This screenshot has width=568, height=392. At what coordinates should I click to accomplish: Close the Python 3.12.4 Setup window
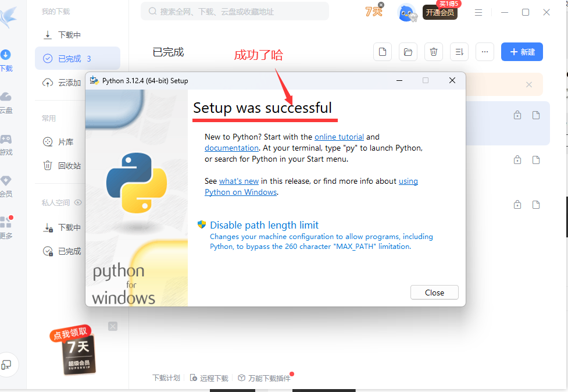coord(452,80)
